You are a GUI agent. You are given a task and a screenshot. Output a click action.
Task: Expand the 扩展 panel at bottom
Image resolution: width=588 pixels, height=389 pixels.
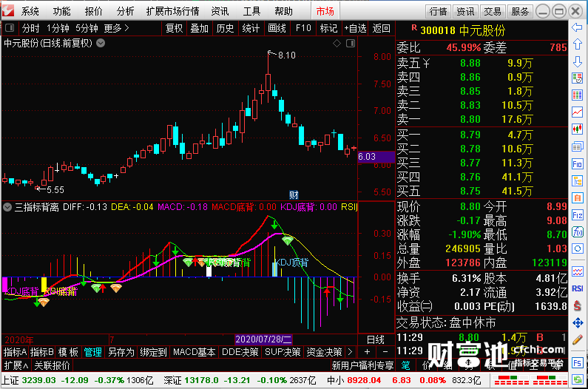pos(16,365)
